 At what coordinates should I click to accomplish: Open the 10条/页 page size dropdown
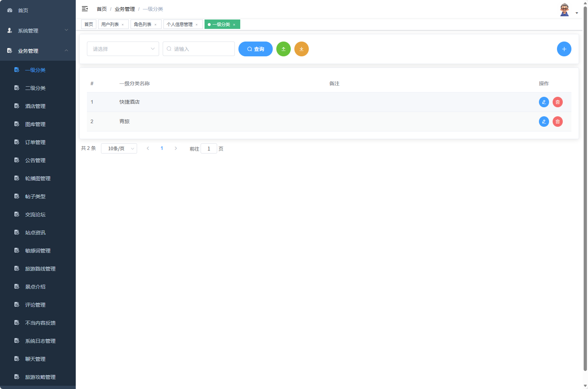coord(119,148)
